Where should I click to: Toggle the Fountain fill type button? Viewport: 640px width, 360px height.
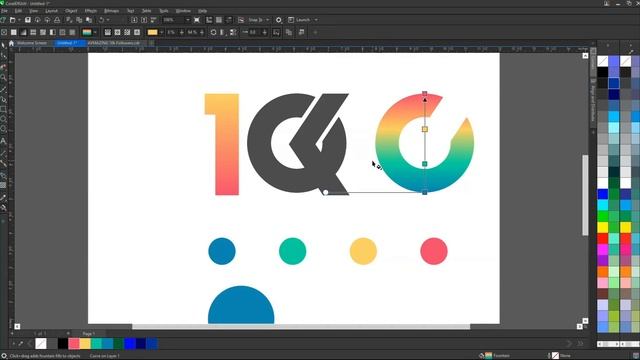point(23,32)
